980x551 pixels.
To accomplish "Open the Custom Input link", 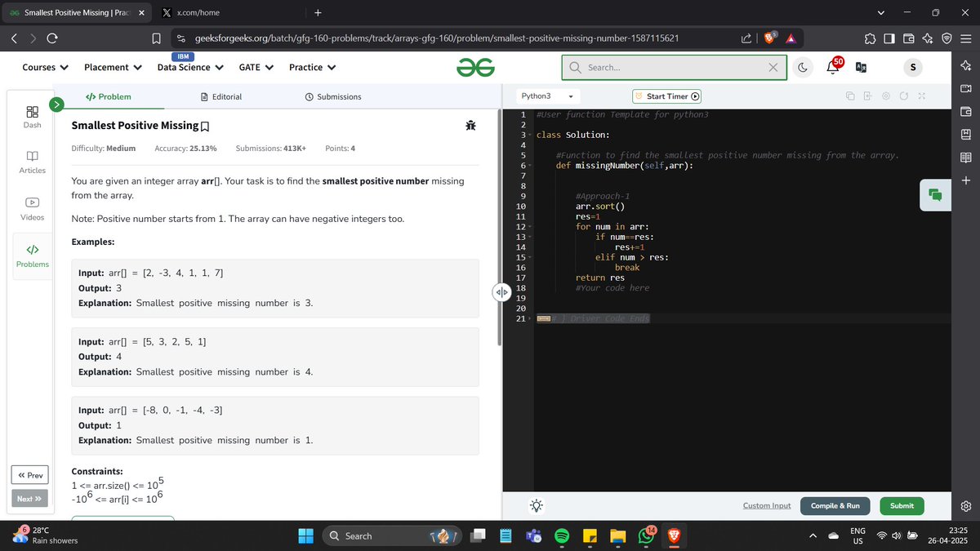I will 766,505.
